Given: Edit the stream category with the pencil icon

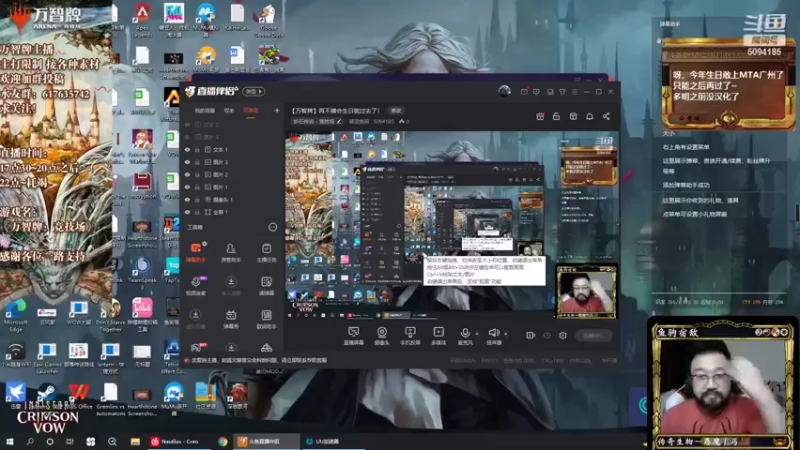Looking at the screenshot, I should click(x=338, y=121).
